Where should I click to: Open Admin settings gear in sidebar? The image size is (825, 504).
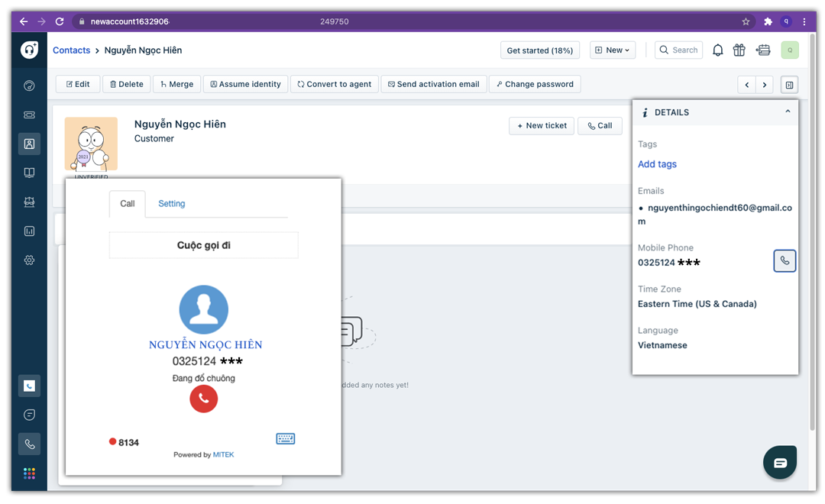(x=29, y=260)
